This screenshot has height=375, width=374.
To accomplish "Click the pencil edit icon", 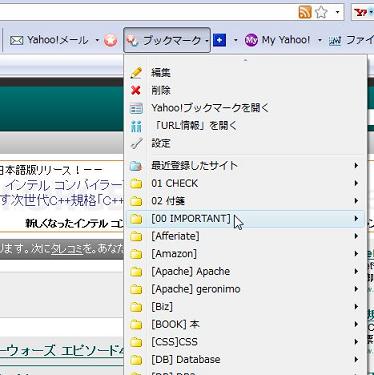I will point(136,73).
